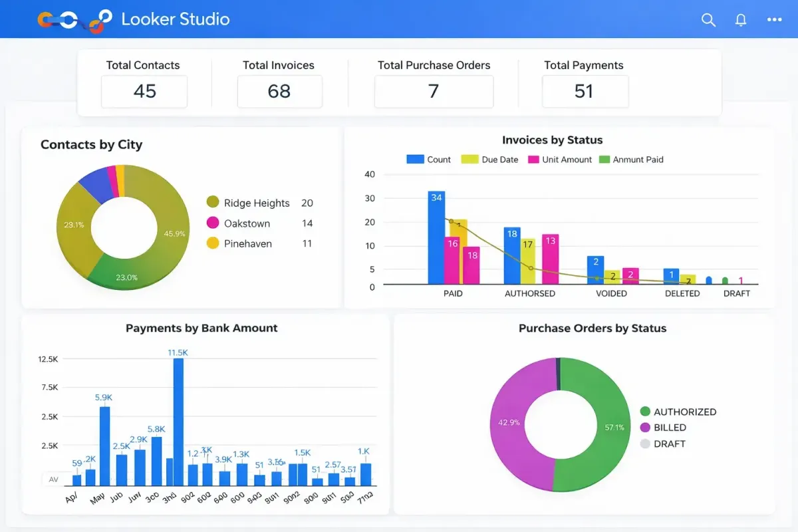The image size is (798, 532).
Task: Click the Total Contacts label
Action: pos(143,65)
